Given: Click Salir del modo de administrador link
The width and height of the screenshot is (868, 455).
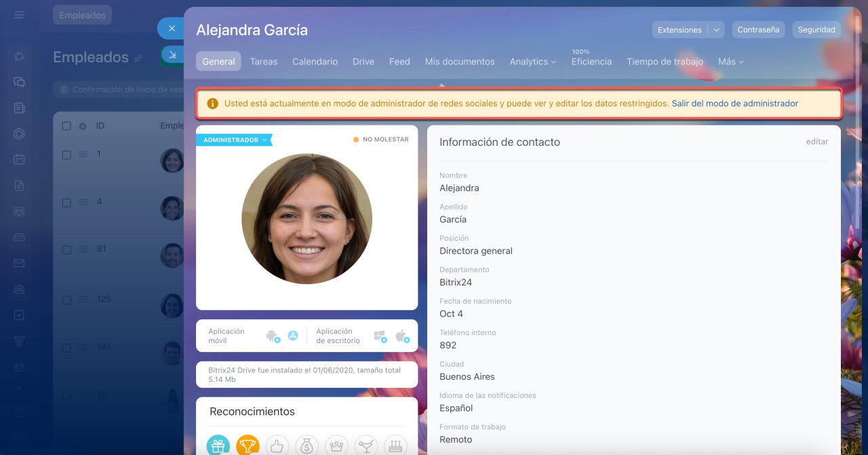Looking at the screenshot, I should (734, 104).
